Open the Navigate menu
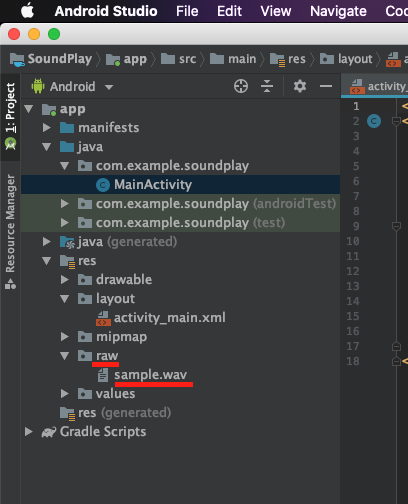The image size is (408, 504). tap(338, 11)
